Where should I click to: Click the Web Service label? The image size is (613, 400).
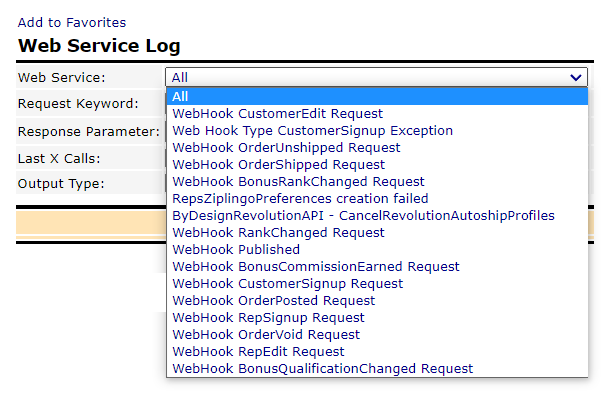[x=61, y=77]
